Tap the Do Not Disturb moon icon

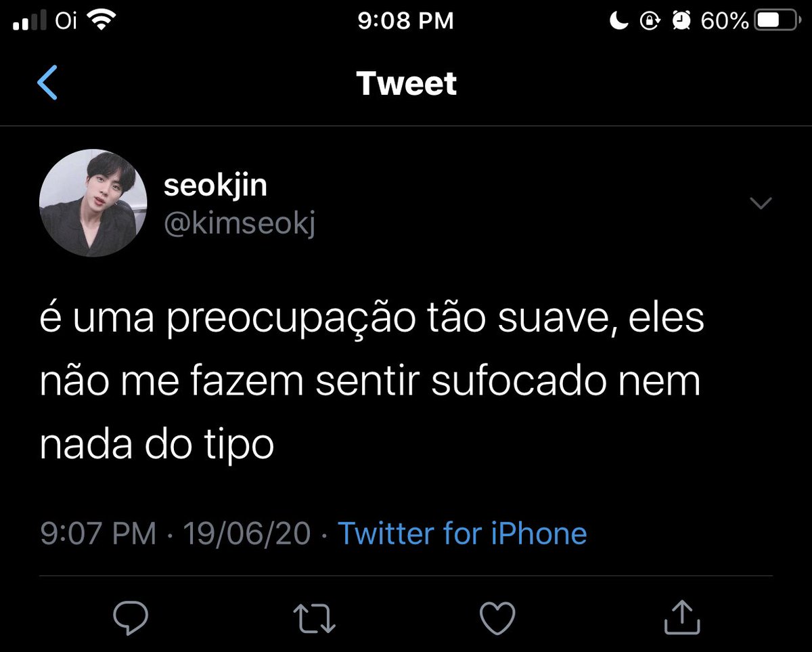click(619, 22)
